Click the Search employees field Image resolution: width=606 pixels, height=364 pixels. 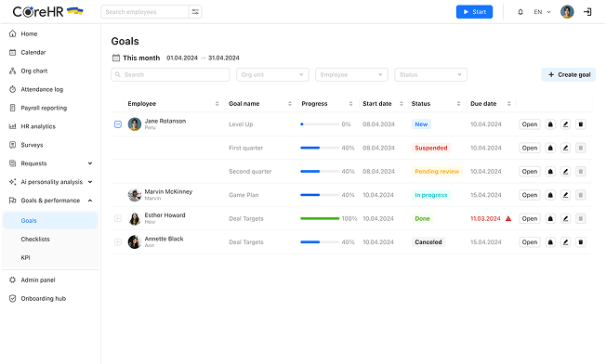(145, 12)
